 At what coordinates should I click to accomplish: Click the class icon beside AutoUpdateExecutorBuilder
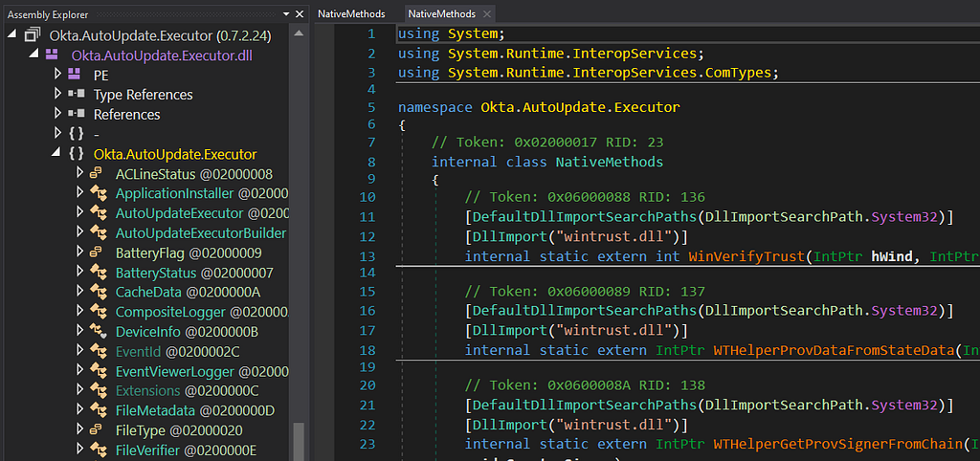tap(99, 233)
